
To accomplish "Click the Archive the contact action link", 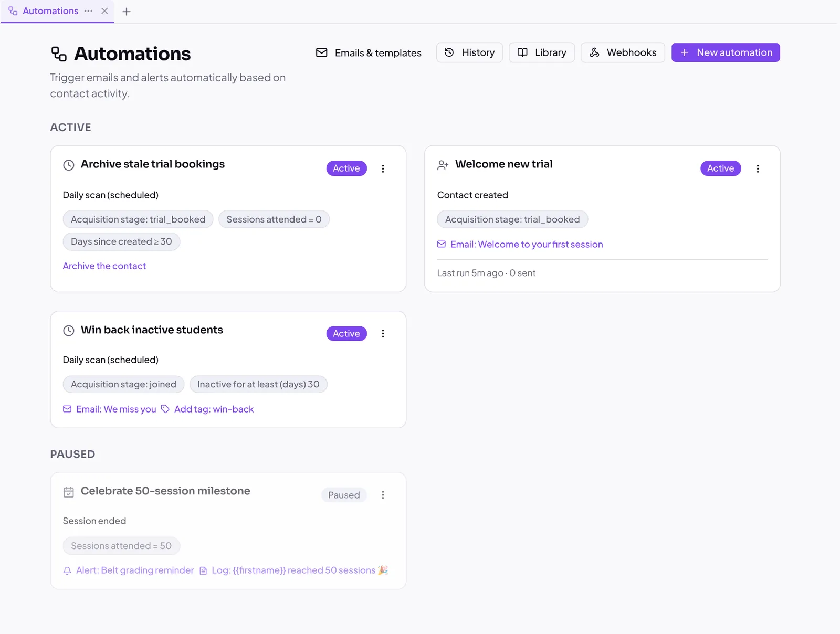I will 104,266.
